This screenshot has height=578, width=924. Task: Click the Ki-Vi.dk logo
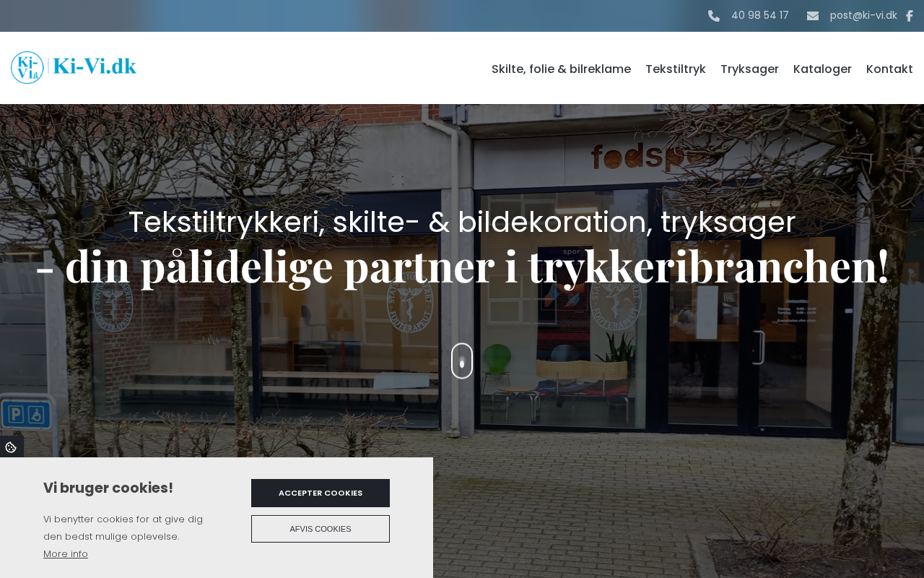coord(74,67)
